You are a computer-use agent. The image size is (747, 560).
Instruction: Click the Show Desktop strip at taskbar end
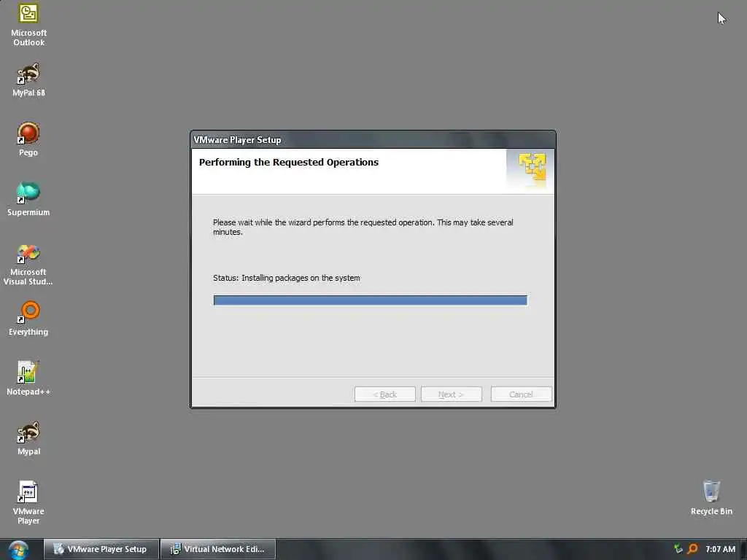(743, 549)
